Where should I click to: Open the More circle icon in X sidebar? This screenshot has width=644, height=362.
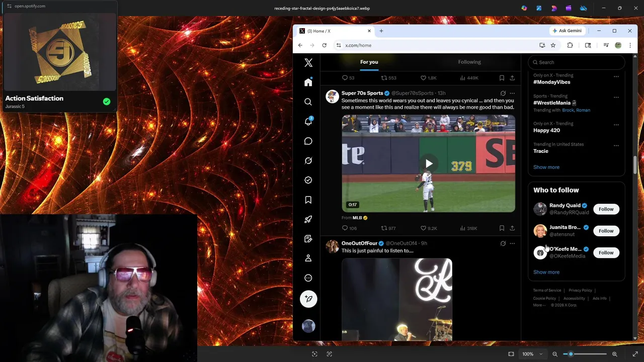pos(308,278)
